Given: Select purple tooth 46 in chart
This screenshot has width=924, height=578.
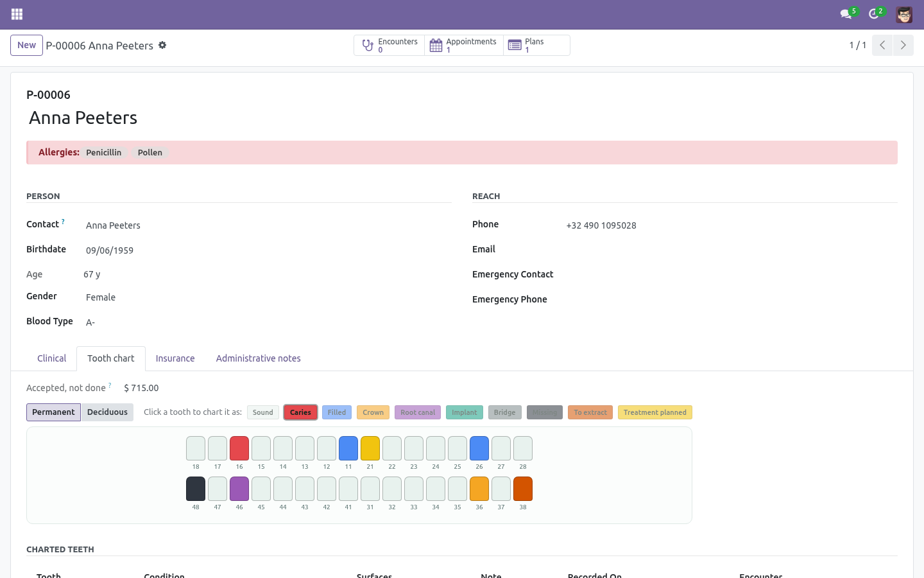Looking at the screenshot, I should click(x=239, y=489).
